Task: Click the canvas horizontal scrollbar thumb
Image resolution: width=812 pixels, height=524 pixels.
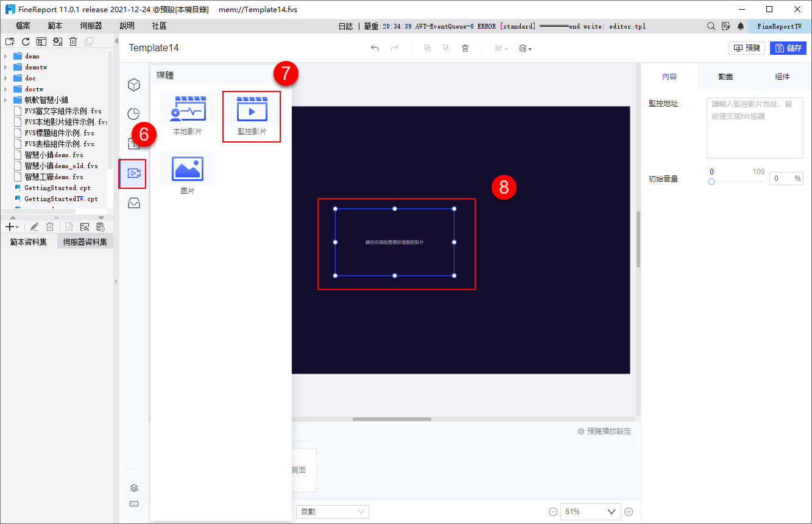Action: [x=392, y=419]
